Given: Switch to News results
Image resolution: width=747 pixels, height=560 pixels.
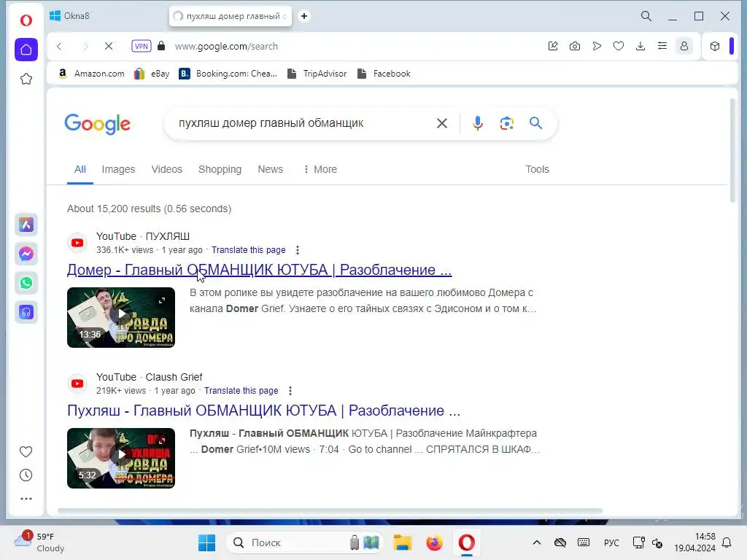Looking at the screenshot, I should [x=270, y=169].
